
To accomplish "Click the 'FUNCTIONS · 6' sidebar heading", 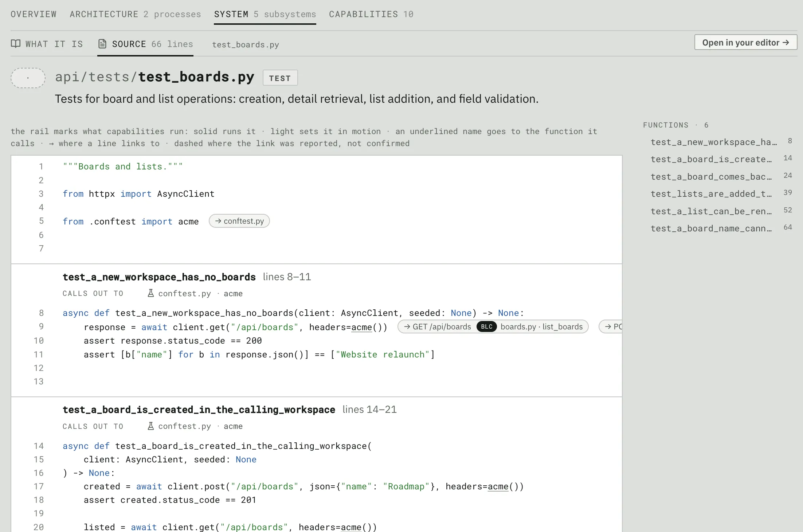I will 676,125.
